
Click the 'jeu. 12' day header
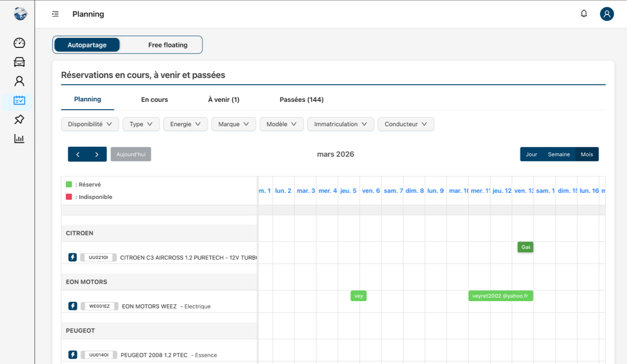tap(501, 190)
